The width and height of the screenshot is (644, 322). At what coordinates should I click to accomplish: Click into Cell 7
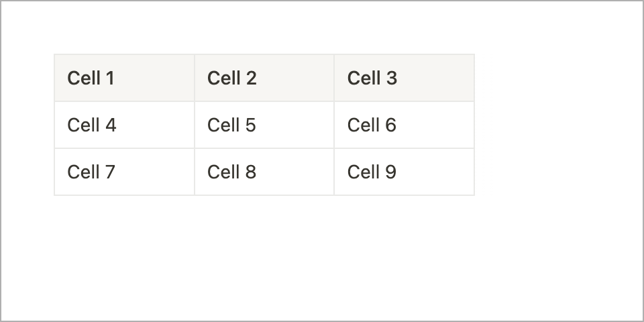tap(124, 172)
